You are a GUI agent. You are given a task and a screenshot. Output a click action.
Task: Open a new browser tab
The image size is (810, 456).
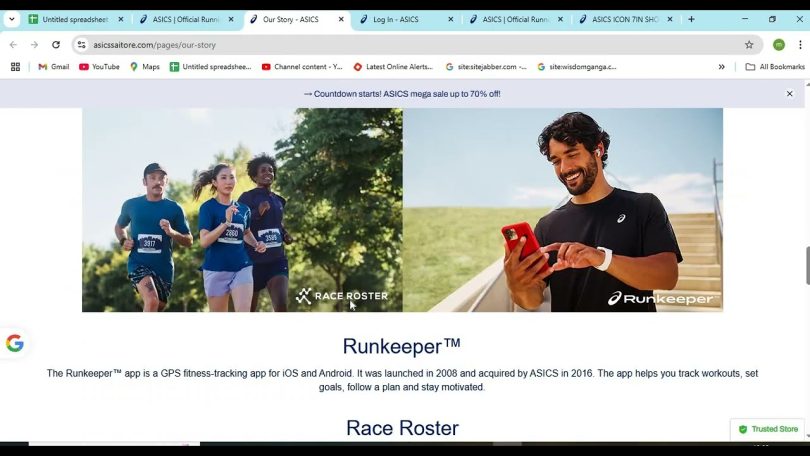(x=692, y=19)
